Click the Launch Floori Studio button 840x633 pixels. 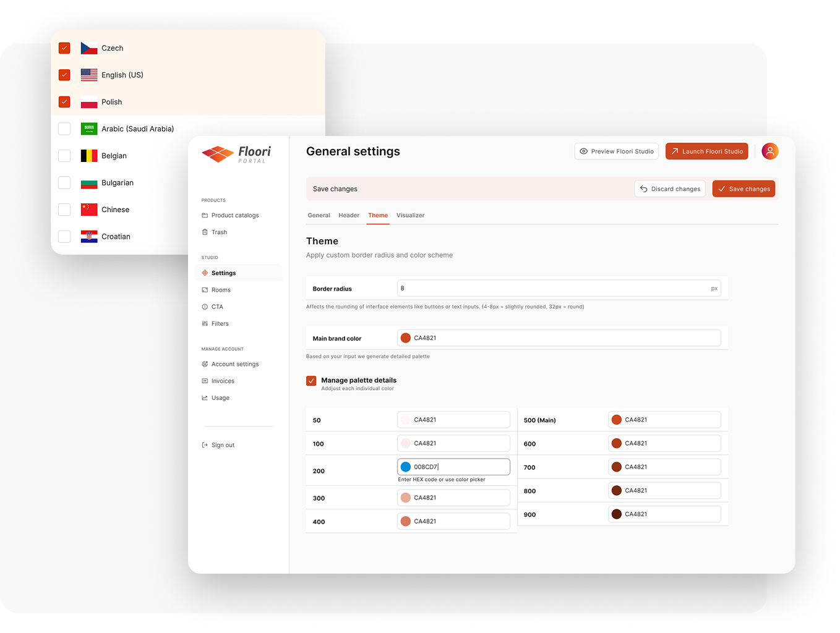tap(706, 151)
